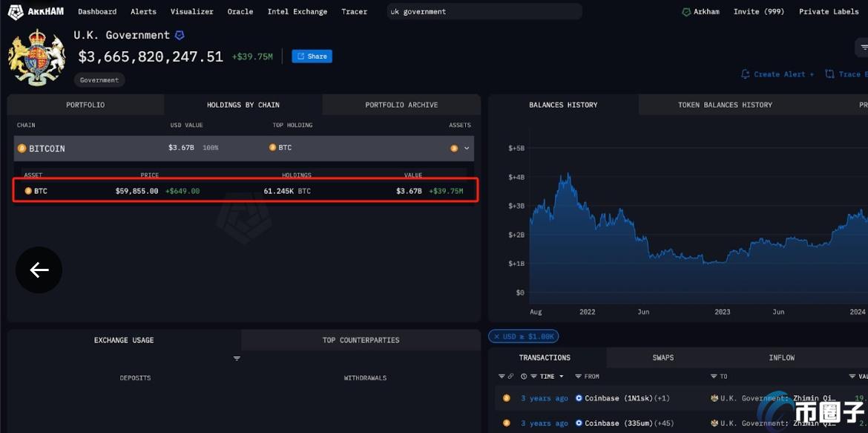Click the Bitcoin chain icon in the BITCOIN row
Screen dimensions: 868x433
[x=22, y=149]
